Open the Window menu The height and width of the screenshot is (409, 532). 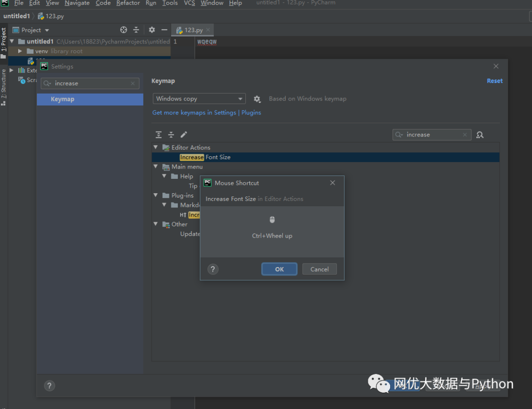coord(212,3)
